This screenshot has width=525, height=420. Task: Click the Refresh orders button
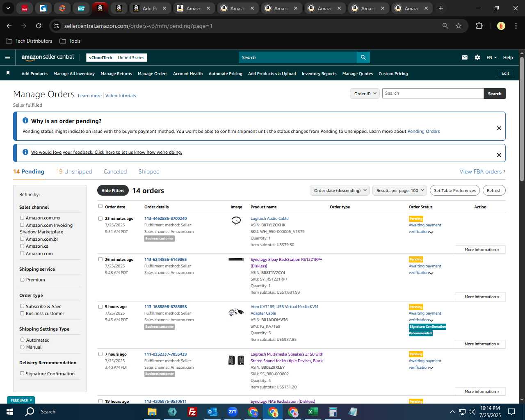click(x=494, y=190)
